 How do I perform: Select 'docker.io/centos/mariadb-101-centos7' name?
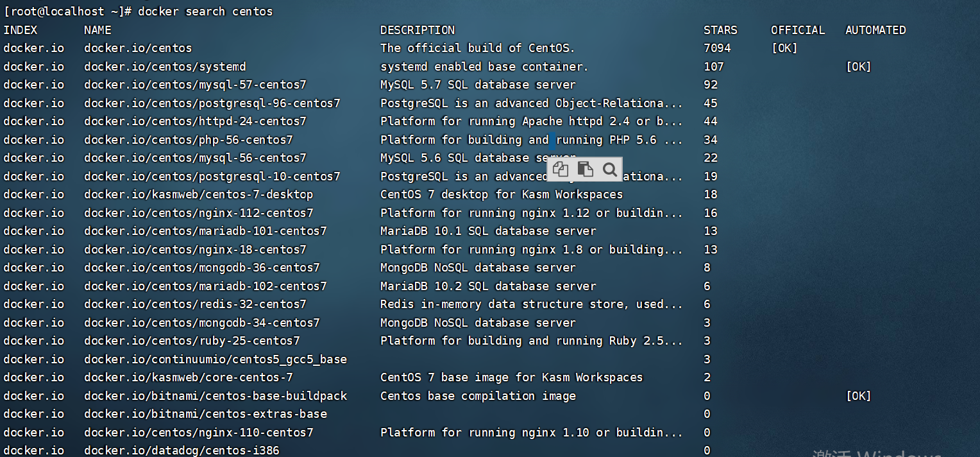tap(205, 231)
